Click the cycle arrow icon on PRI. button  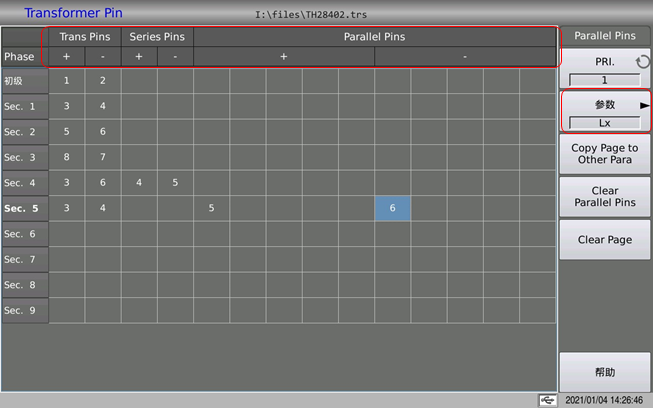[x=643, y=63]
